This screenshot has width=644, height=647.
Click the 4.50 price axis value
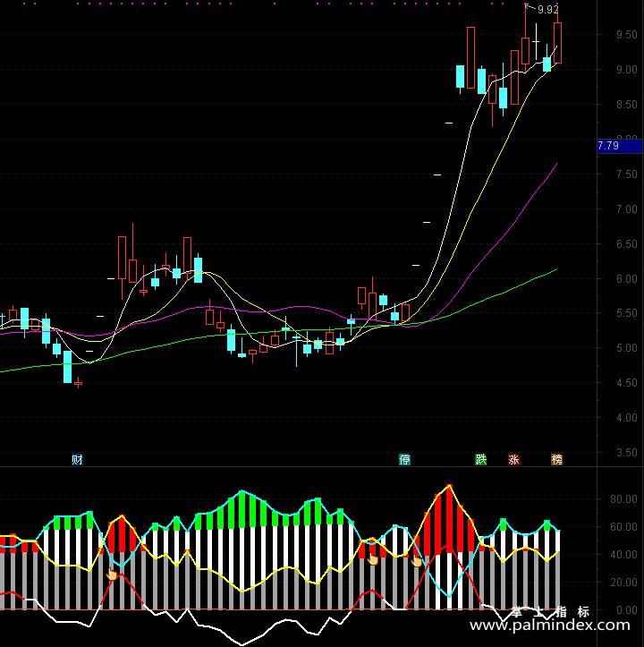[x=627, y=383]
